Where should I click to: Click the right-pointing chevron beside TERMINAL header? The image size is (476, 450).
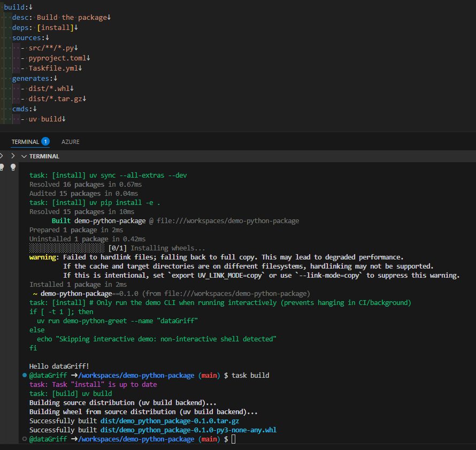(x=13, y=156)
